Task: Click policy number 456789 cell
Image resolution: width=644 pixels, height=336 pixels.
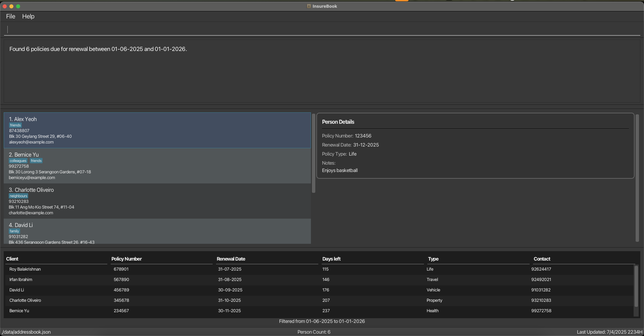Action: [121, 290]
